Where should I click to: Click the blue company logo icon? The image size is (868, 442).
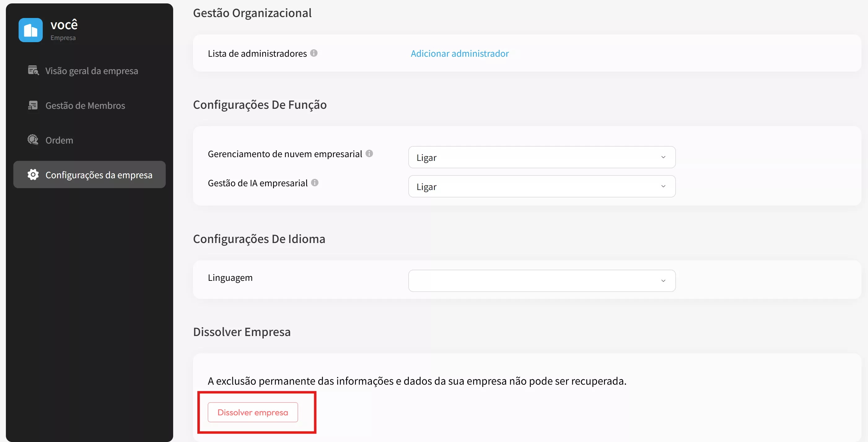pos(31,30)
